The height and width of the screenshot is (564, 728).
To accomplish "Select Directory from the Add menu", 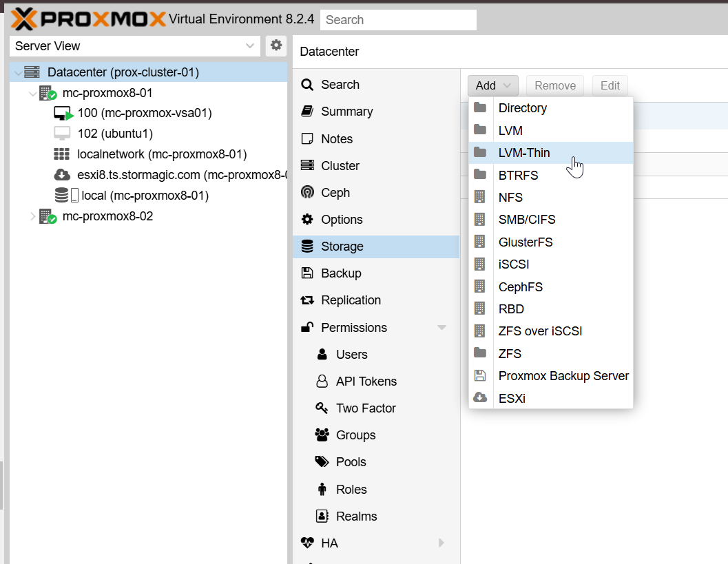I will click(550, 108).
